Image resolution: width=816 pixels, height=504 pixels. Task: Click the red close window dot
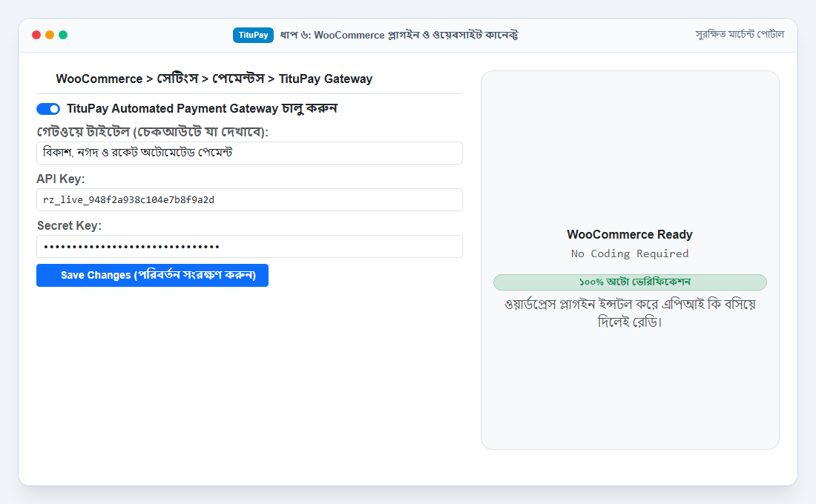[36, 35]
